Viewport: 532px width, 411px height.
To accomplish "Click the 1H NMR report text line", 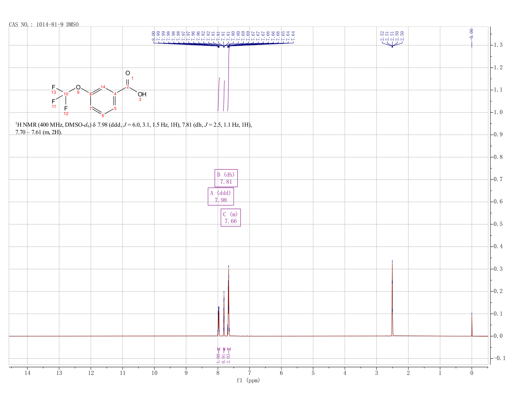I will (x=133, y=128).
